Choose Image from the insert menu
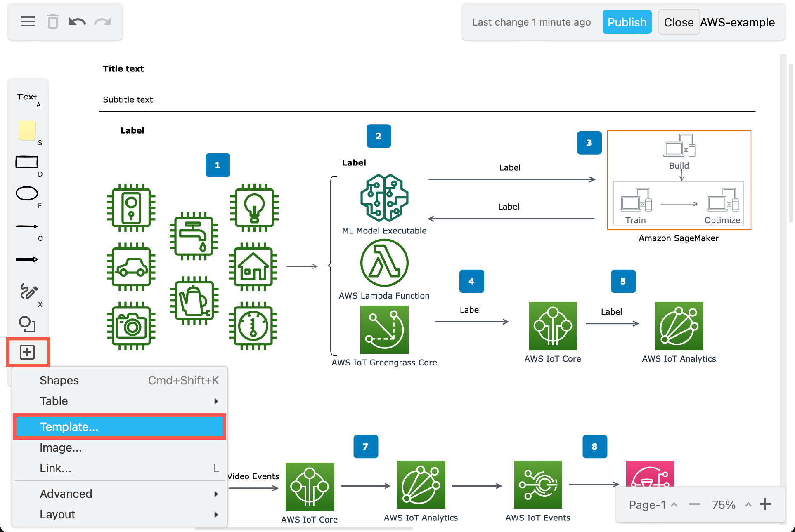This screenshot has width=795, height=532. coord(61,447)
